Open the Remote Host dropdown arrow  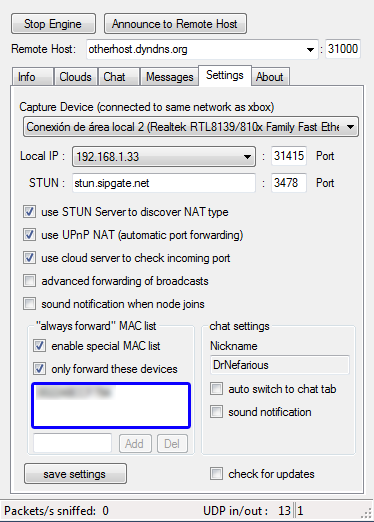[310, 50]
